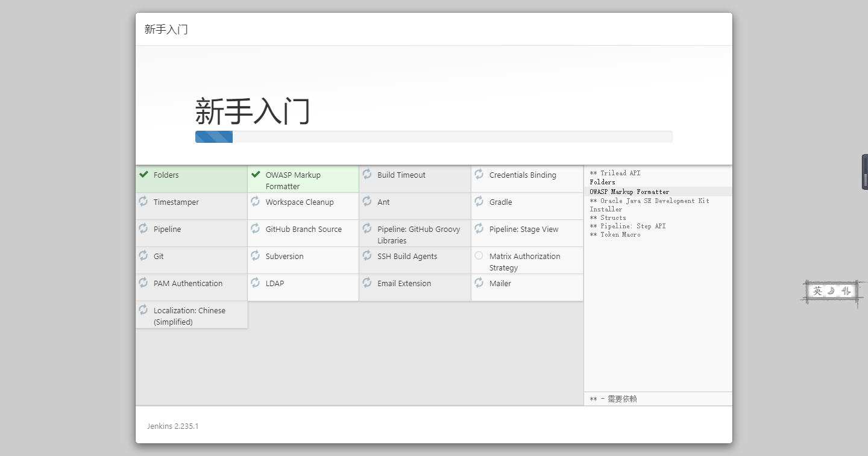The image size is (868, 456).
Task: Click the dark handle on right screen edge
Action: (864, 172)
